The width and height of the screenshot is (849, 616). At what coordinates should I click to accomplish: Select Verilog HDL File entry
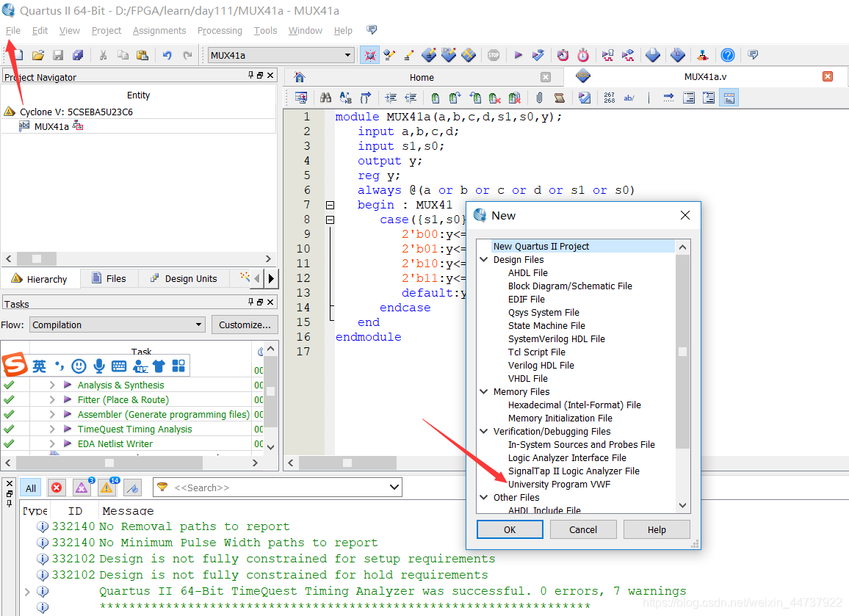point(541,365)
